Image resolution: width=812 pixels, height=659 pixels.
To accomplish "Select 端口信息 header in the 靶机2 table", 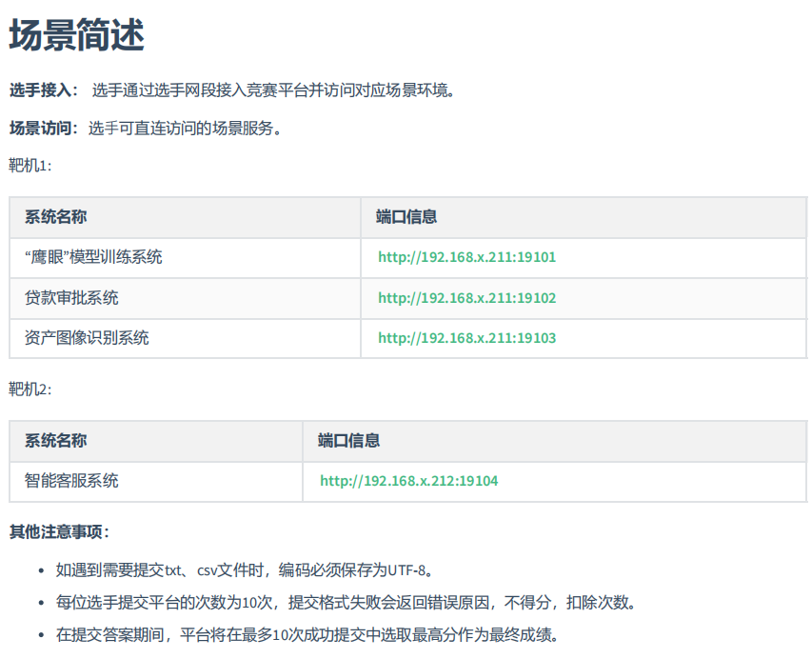I will [x=348, y=441].
